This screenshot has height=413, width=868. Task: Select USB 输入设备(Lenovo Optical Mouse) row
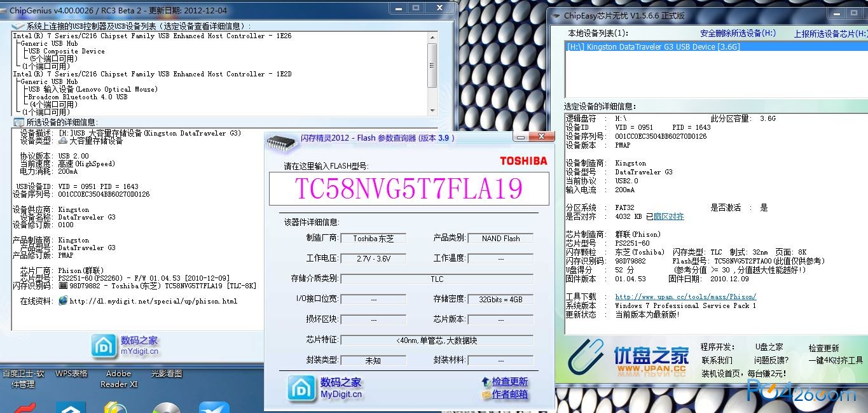click(93, 90)
